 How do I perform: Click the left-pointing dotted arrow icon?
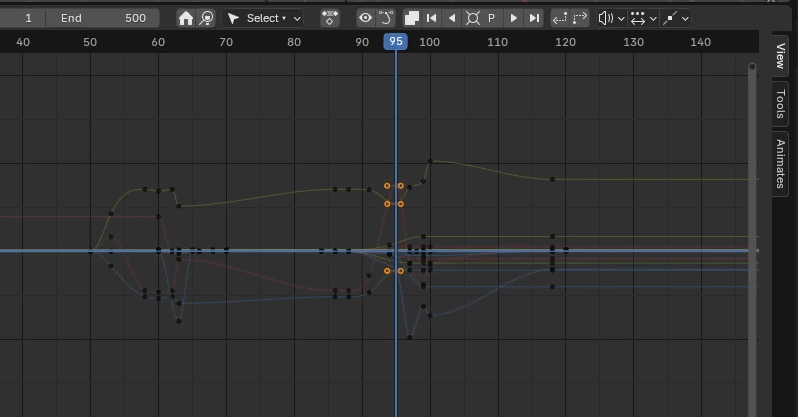click(560, 18)
